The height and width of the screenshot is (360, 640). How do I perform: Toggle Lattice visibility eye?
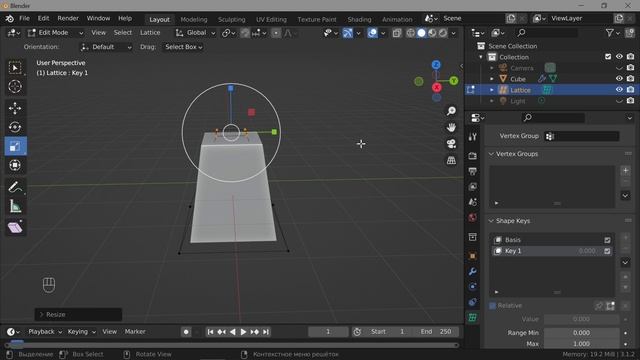click(619, 89)
